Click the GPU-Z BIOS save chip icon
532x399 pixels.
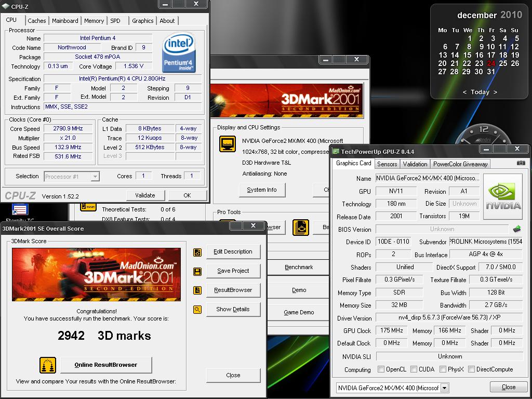[x=517, y=229]
